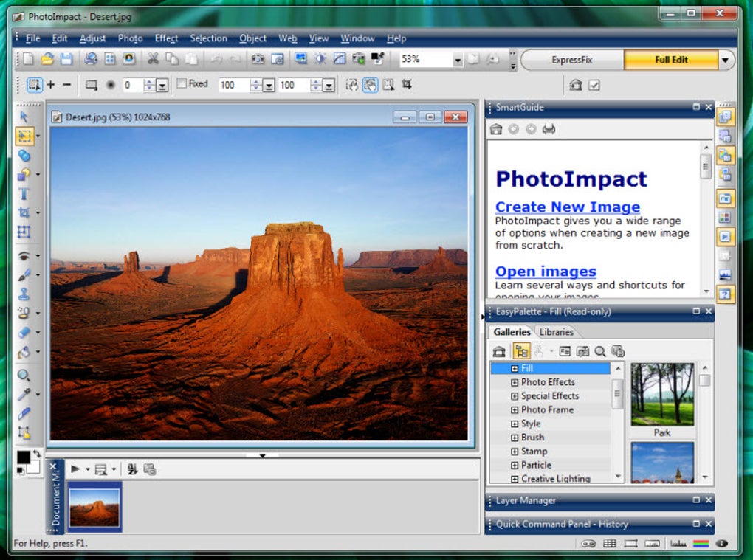Click the black foreground color swatch
The height and width of the screenshot is (560, 753).
pos(23,457)
